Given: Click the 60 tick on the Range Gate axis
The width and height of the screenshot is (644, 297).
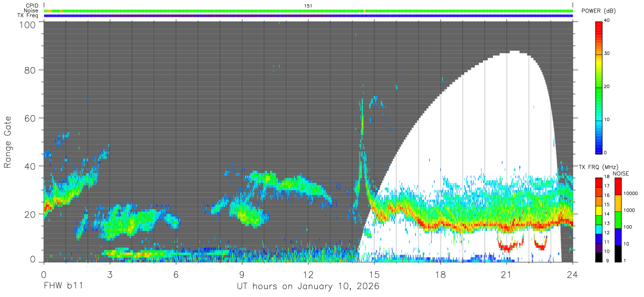Looking at the screenshot, I should [x=29, y=118].
